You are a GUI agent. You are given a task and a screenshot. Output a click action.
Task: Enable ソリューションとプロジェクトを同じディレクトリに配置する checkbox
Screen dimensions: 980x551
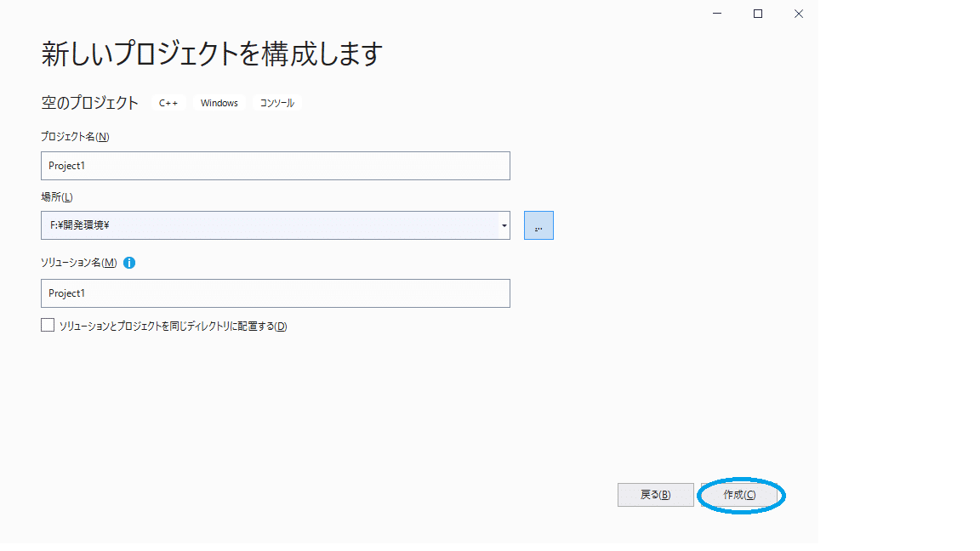pyautogui.click(x=47, y=324)
